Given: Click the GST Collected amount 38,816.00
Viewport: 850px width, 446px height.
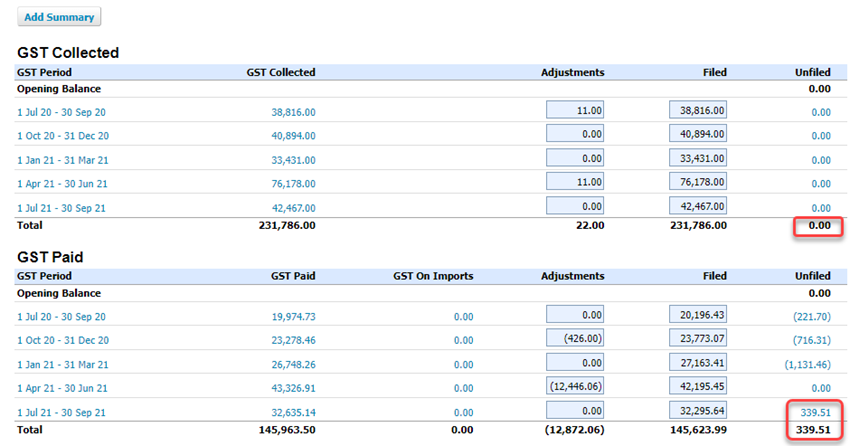Looking at the screenshot, I should [293, 112].
